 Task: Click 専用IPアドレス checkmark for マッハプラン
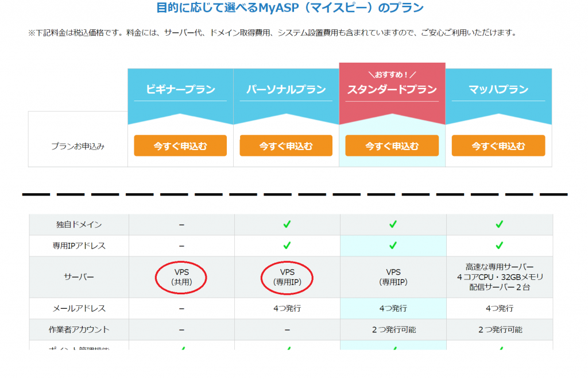click(x=500, y=245)
